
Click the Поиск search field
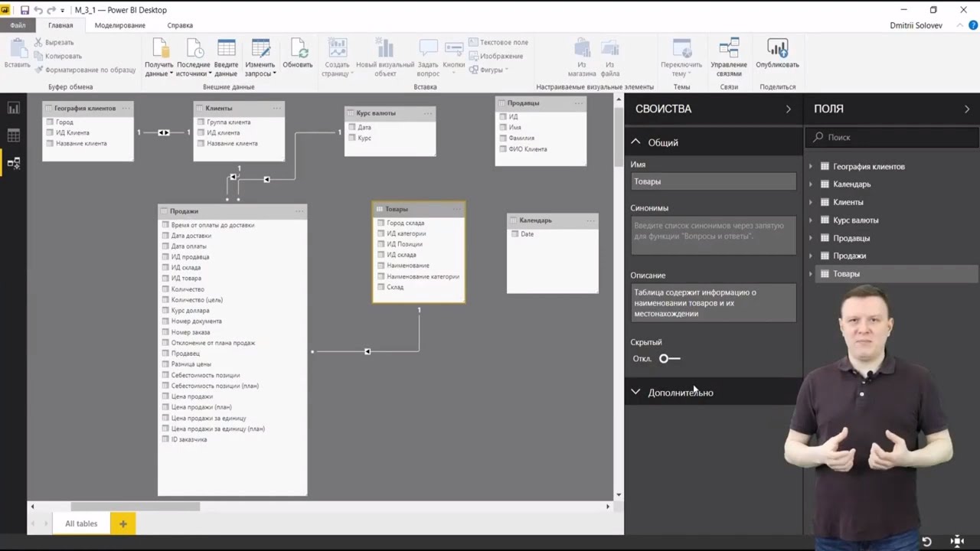[x=893, y=137]
